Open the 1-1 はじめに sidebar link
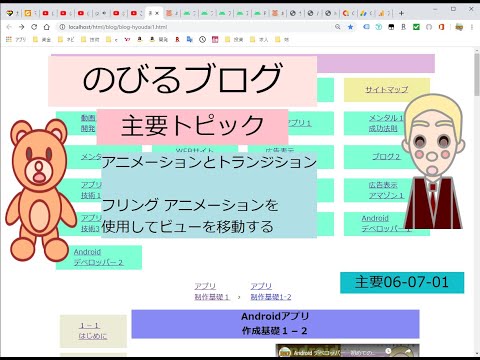The width and height of the screenshot is (480, 360). tap(93, 331)
